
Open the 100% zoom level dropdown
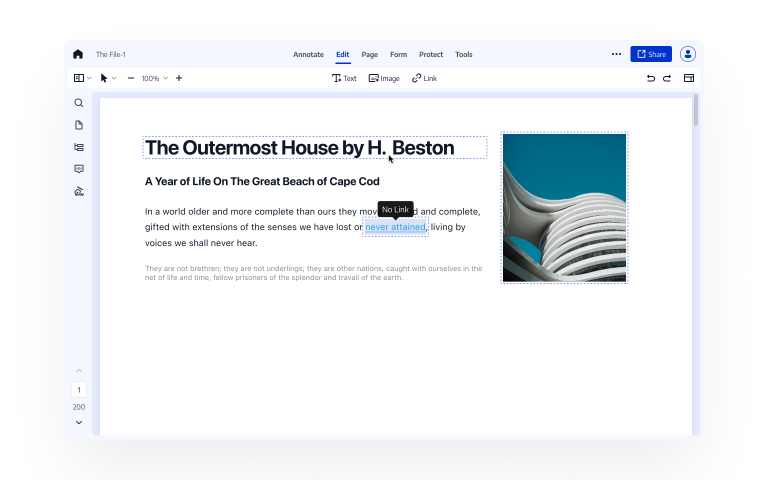pos(155,78)
